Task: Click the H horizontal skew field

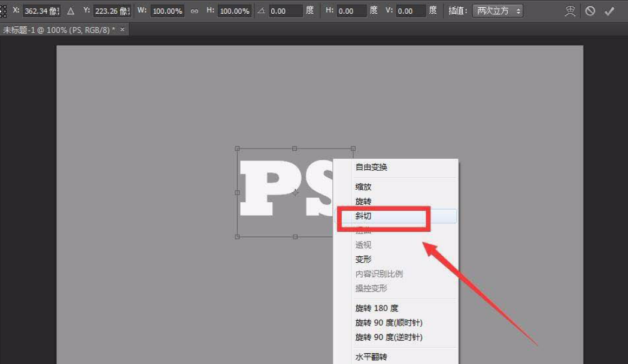Action: point(351,11)
